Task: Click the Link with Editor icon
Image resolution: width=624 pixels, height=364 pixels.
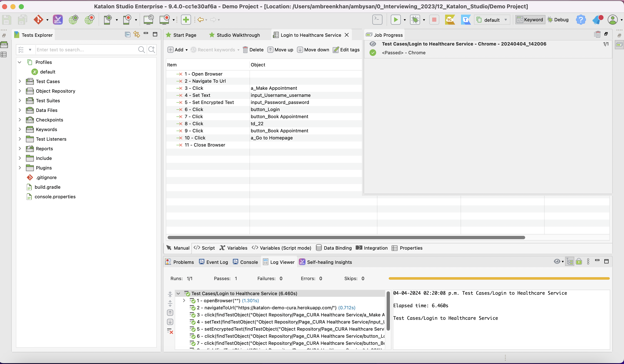Action: (x=137, y=34)
